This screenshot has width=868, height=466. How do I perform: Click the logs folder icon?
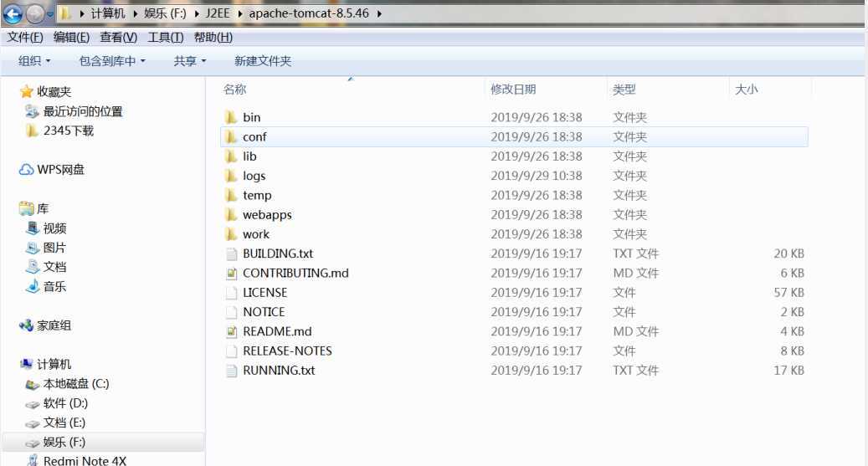click(231, 176)
